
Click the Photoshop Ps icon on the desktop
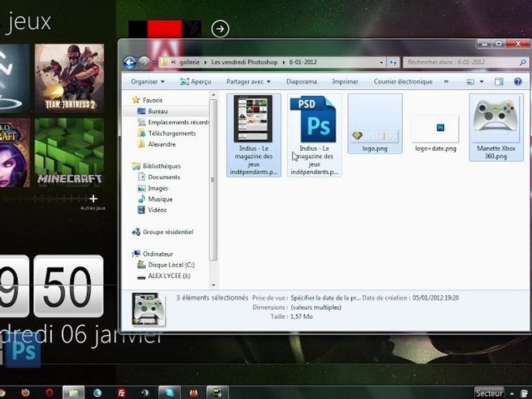click(x=24, y=350)
